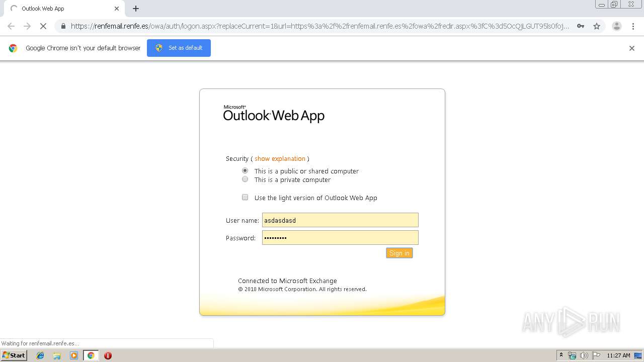
Task: Set Chrome as default browser
Action: tap(179, 48)
